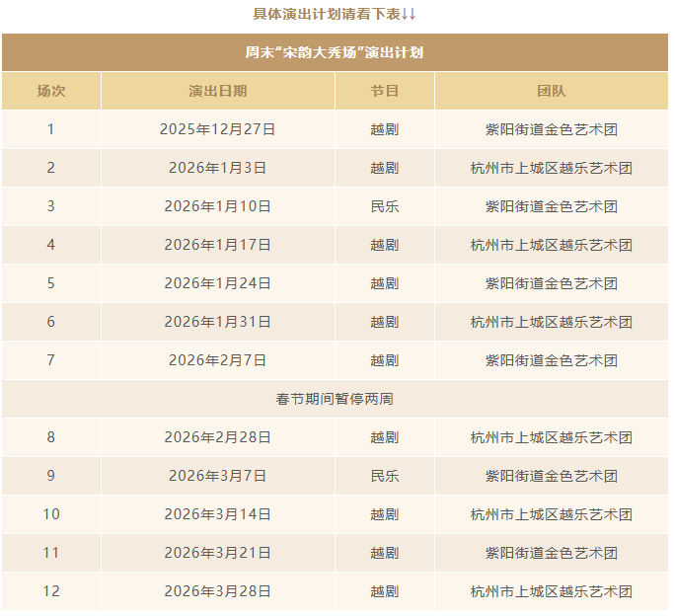Screen dimensions: 675x616
Task: Click the team name for 2026年3月28日
Action: pos(551,591)
